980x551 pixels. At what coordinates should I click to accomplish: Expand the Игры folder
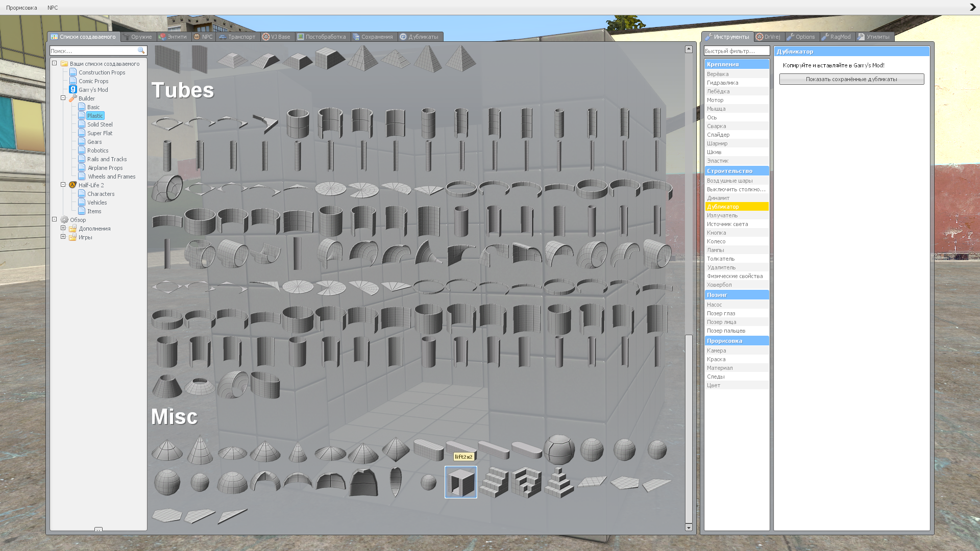point(63,237)
